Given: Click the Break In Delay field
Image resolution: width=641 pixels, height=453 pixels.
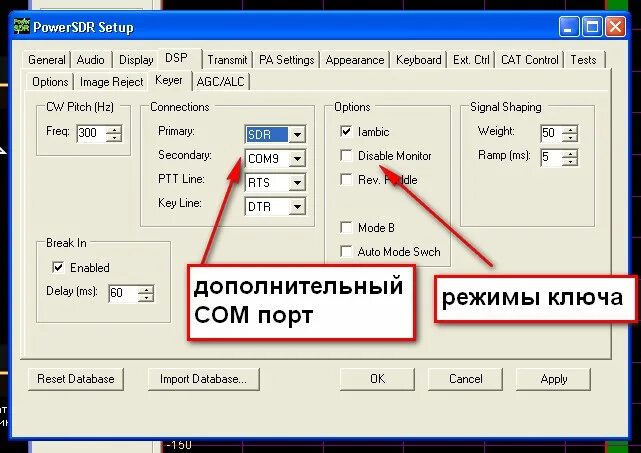Looking at the screenshot, I should (123, 294).
